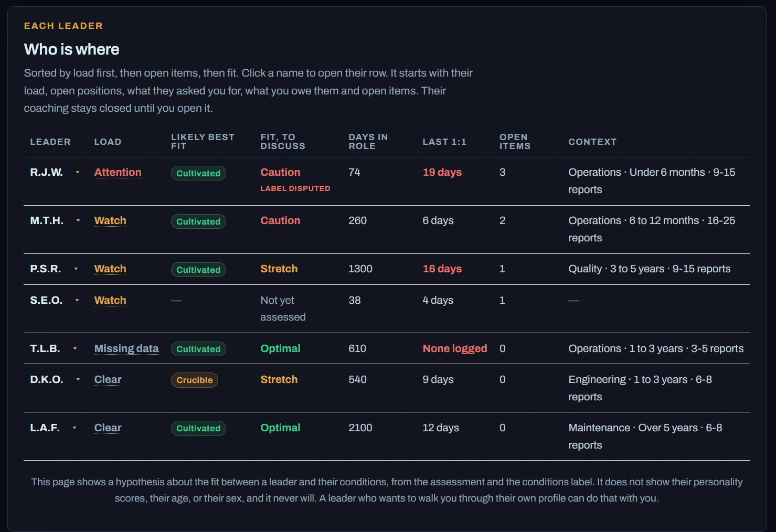The image size is (776, 532).
Task: Open the Watch load for M.T.H.
Action: [110, 220]
